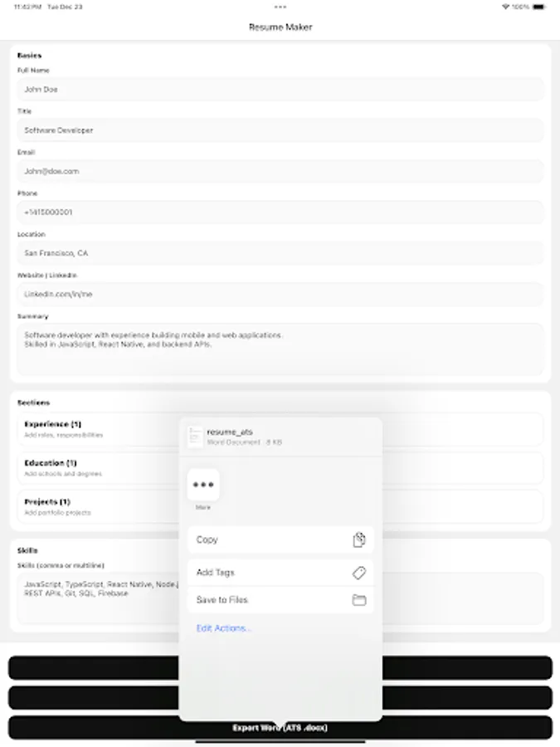560x747 pixels.
Task: Choose Copy in the share sheet
Action: click(280, 539)
